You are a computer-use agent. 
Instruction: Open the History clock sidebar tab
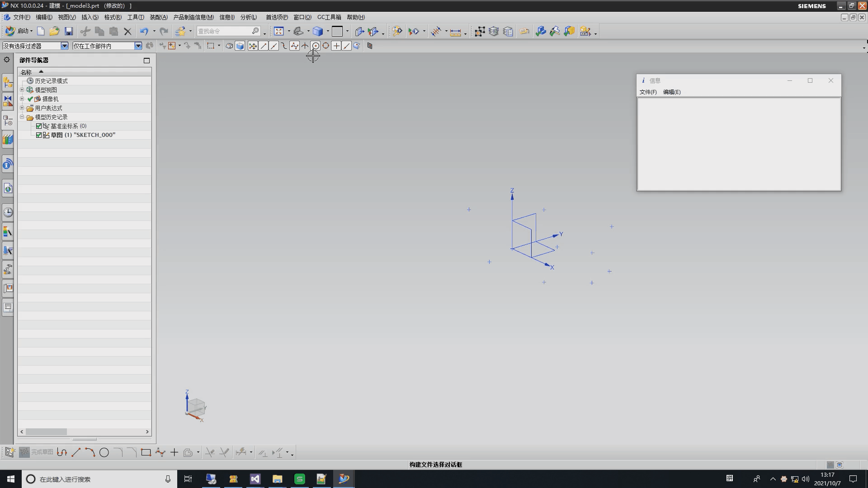coord(8,212)
